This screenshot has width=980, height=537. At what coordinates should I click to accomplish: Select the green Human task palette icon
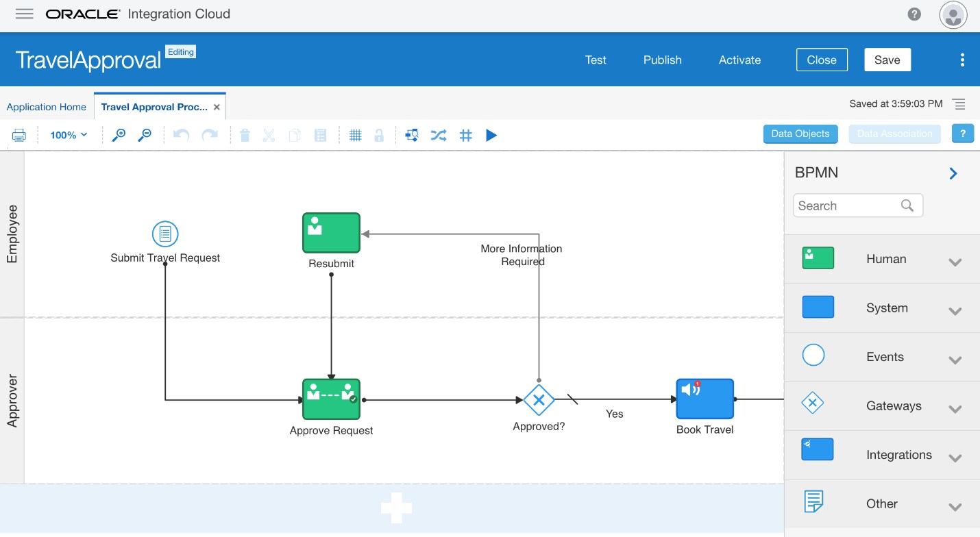coord(818,258)
